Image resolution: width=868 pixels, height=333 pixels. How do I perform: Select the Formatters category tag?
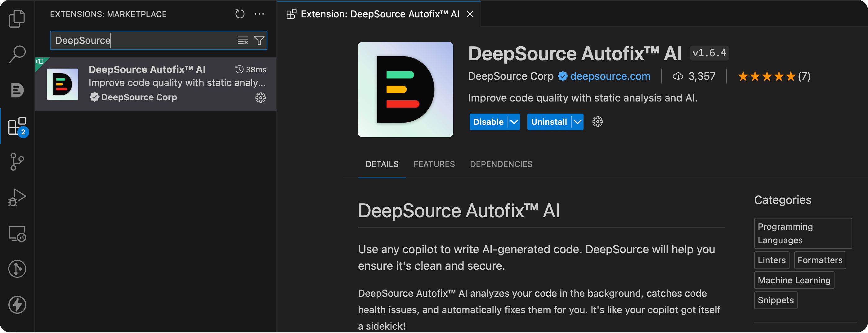tap(820, 260)
